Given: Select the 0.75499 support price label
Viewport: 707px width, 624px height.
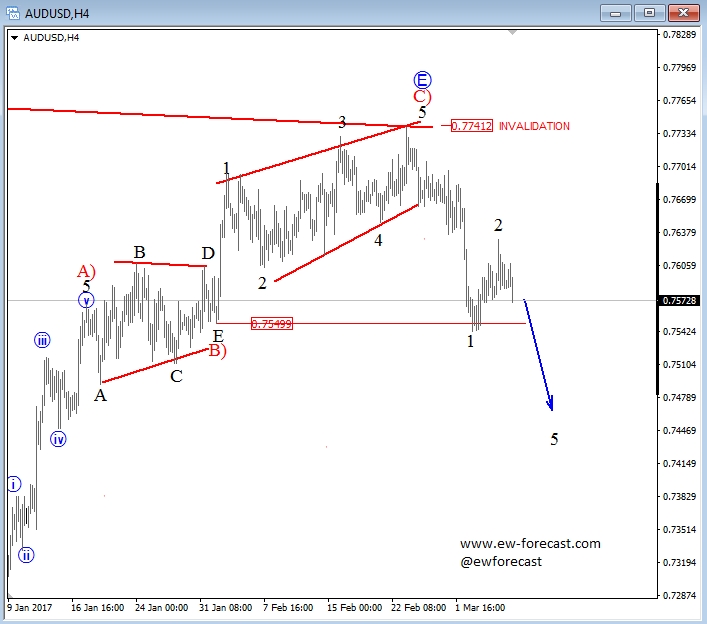Looking at the screenshot, I should (x=272, y=324).
